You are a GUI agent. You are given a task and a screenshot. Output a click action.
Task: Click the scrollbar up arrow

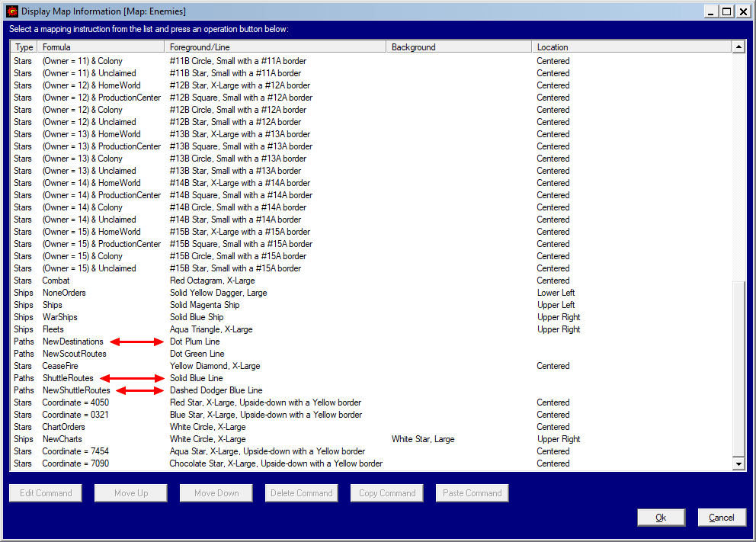coord(738,47)
